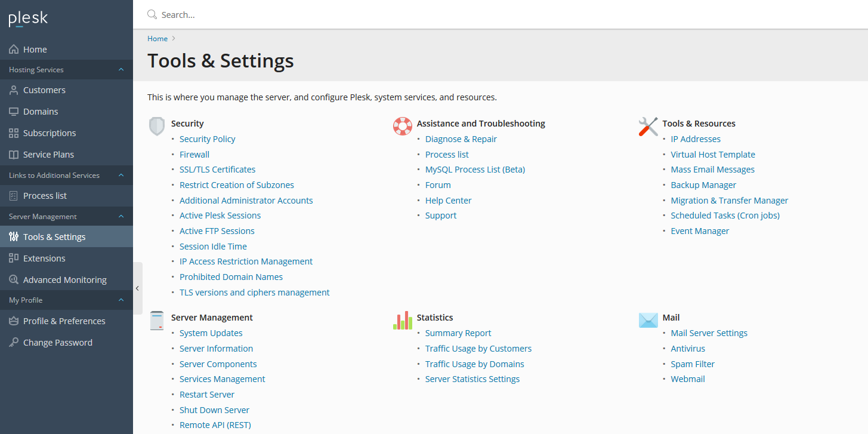The image size is (868, 434).
Task: Open the Security Policy link
Action: coord(207,139)
